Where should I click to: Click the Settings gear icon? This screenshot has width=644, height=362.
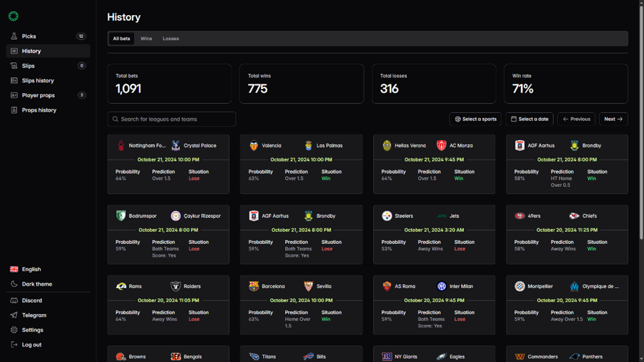coord(14,330)
